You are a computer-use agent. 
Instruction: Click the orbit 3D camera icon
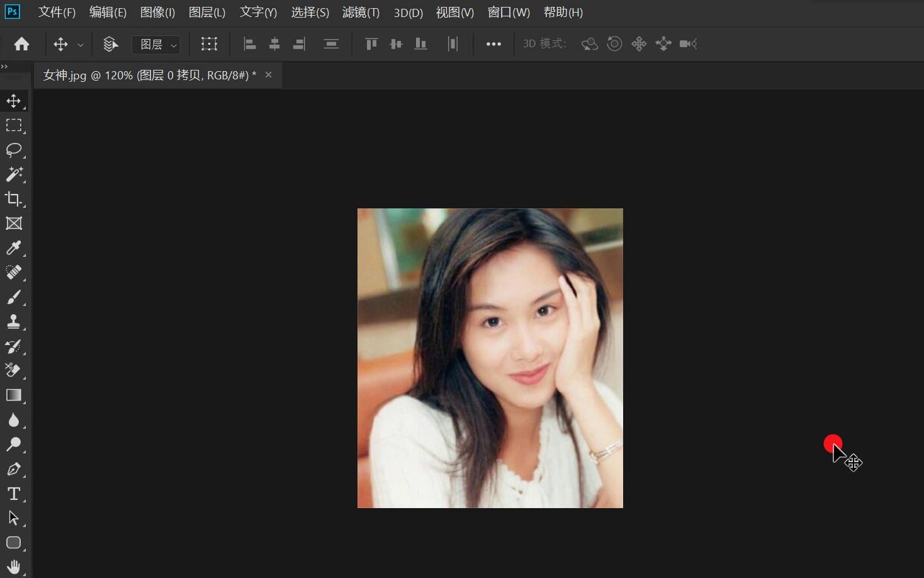coord(589,44)
